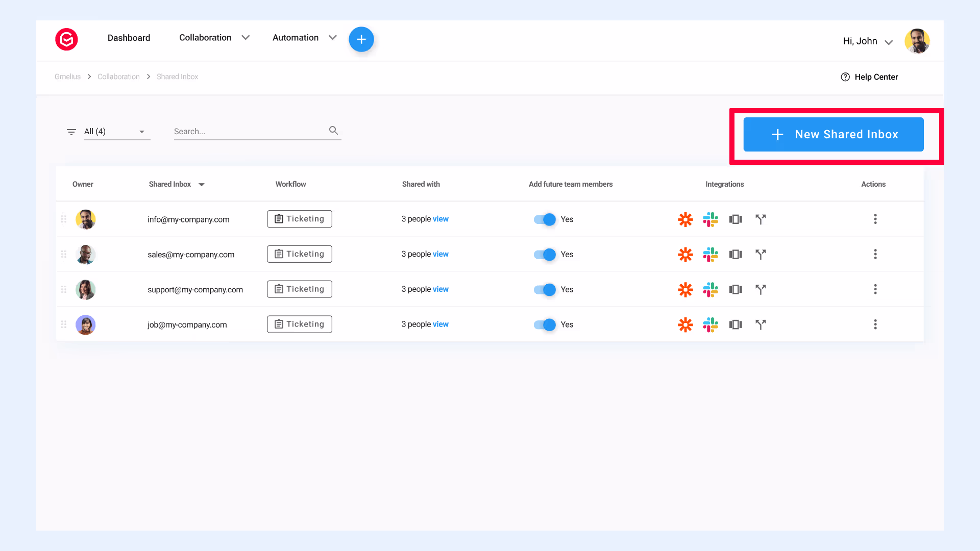Click the New Shared Inbox button
Screen dimensions: 980x551
tap(833, 134)
